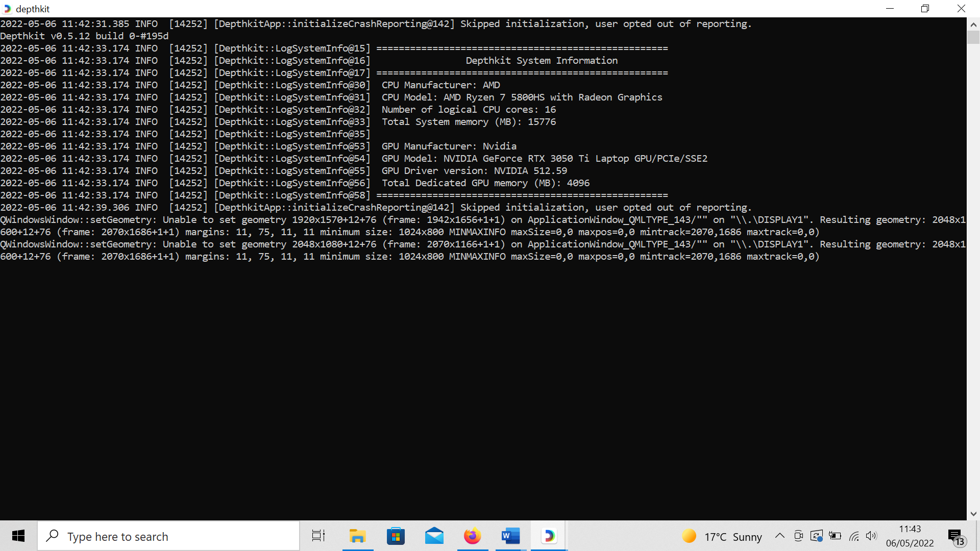The image size is (980, 551).
Task: Switch to the Firefox browser
Action: 472,536
